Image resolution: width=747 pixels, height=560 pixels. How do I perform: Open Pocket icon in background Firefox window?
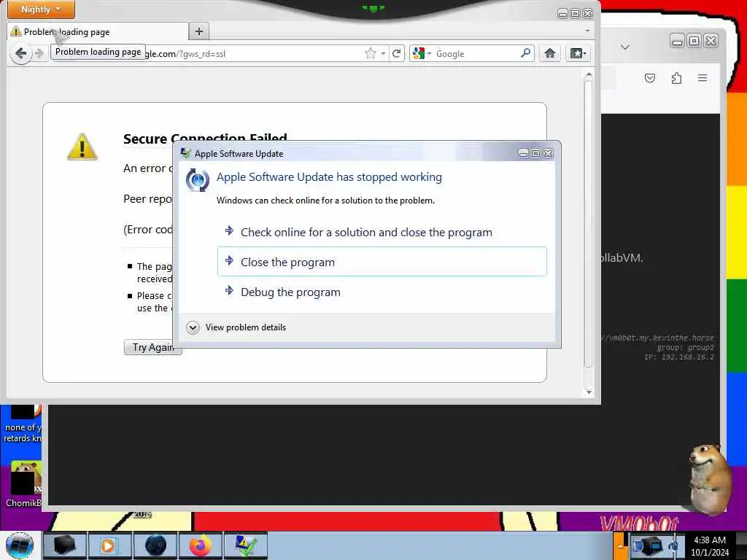tap(650, 78)
